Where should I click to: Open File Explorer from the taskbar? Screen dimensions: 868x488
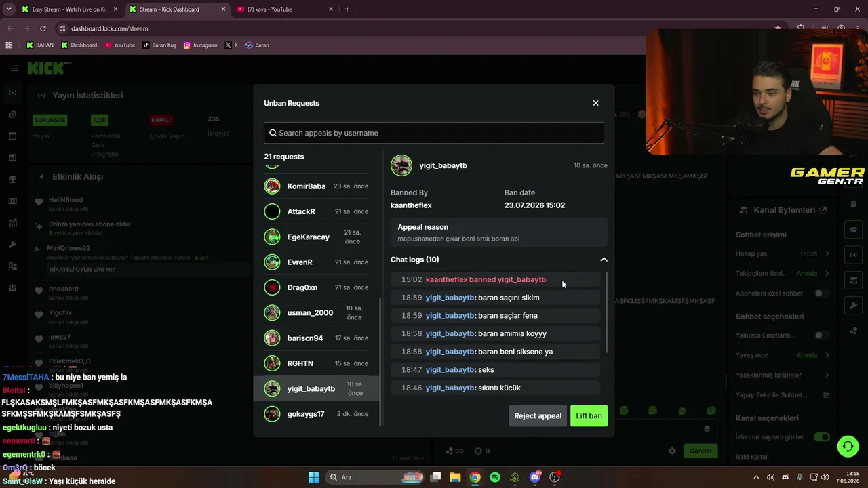[455, 477]
